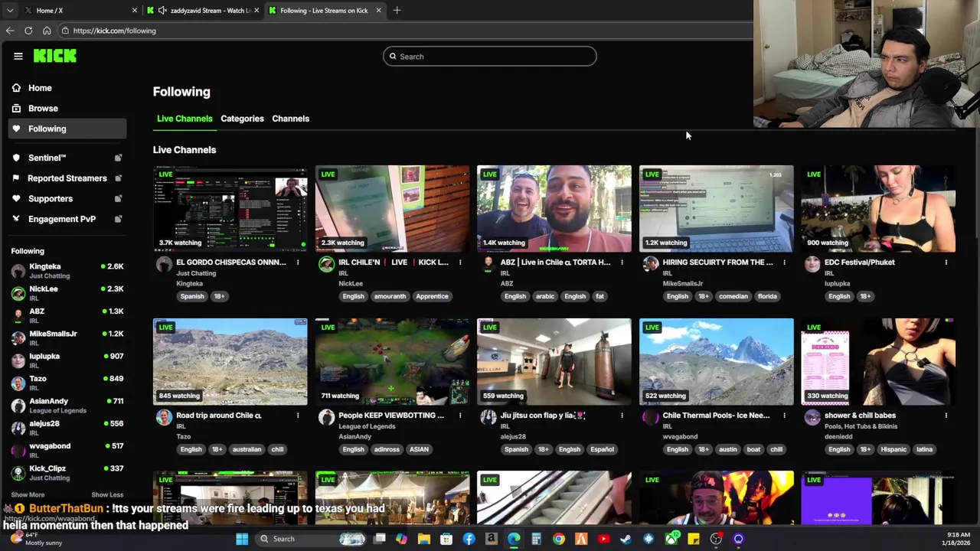Select the Categories tab
The height and width of the screenshot is (551, 980).
pyautogui.click(x=242, y=119)
